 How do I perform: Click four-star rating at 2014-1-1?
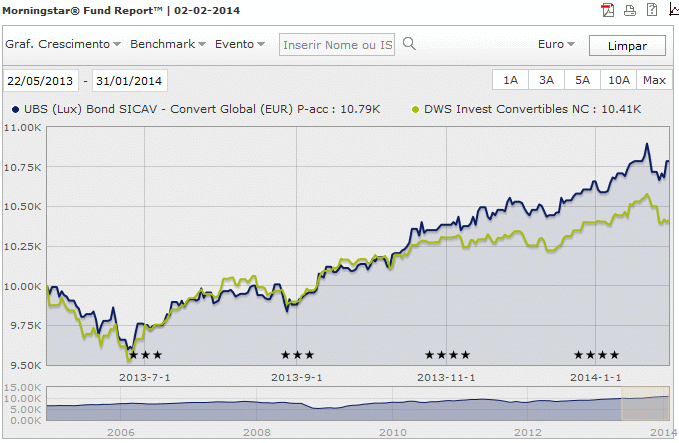point(596,355)
